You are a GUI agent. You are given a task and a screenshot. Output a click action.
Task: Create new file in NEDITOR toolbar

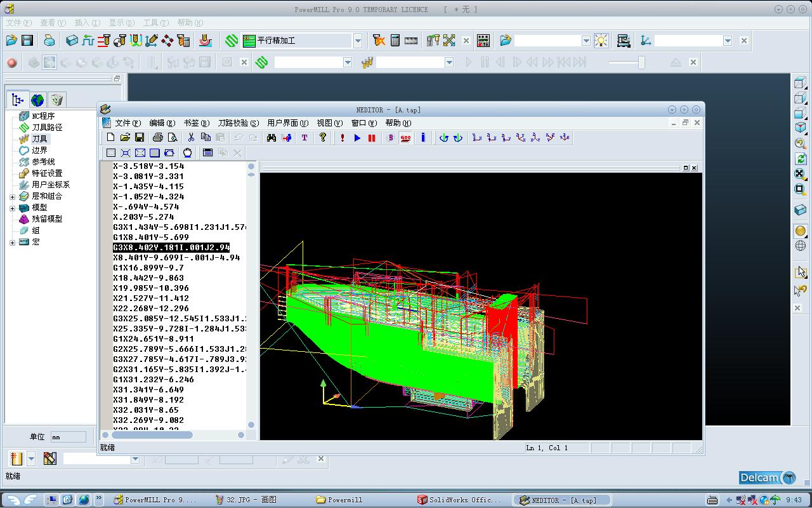[111, 137]
